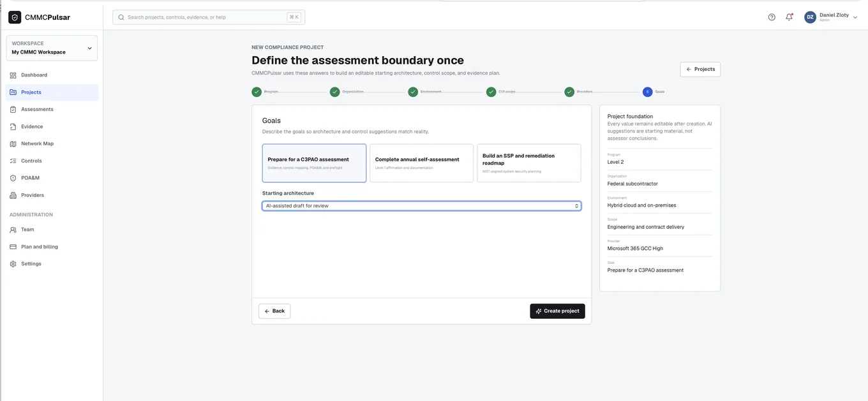
Task: Click the Network Map icon
Action: [13, 144]
